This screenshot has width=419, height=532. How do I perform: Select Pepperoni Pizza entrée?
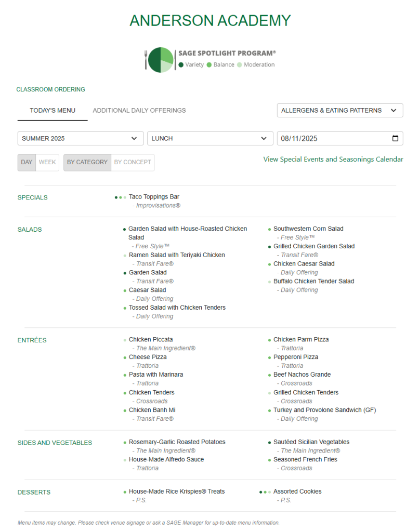296,357
